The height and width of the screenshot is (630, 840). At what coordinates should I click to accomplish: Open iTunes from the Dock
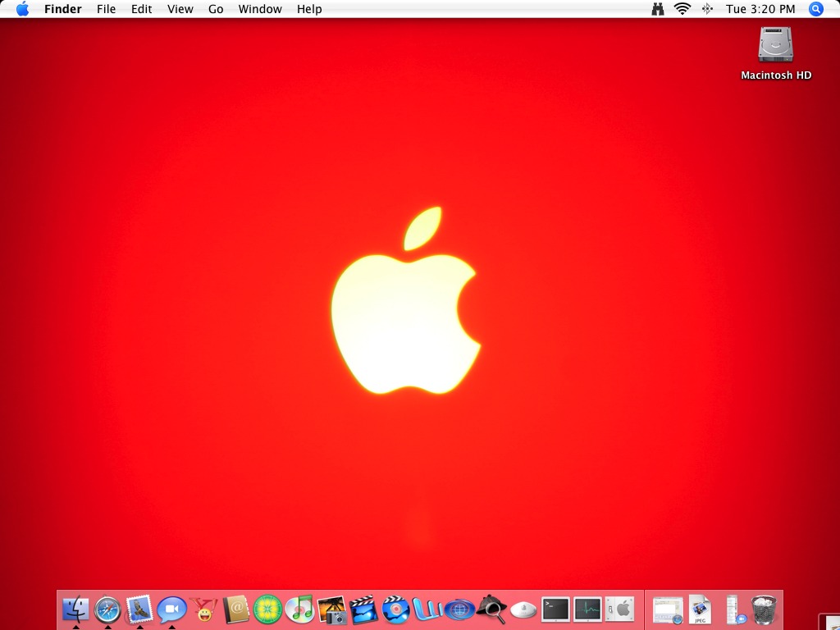(300, 609)
